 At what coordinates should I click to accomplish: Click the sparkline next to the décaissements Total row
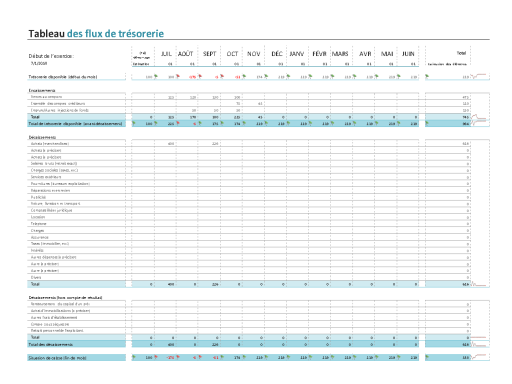click(480, 284)
